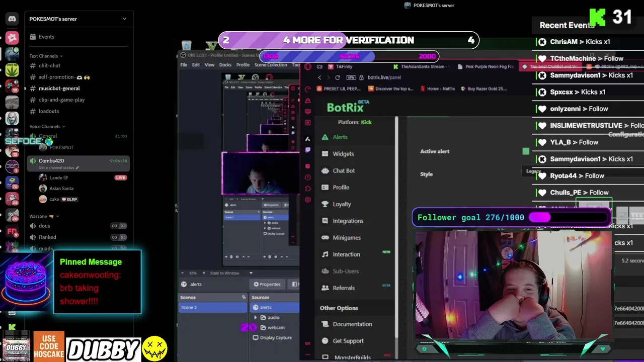Click the speaker icon of the Combs420 voice channel
The width and height of the screenshot is (644, 362).
33,161
